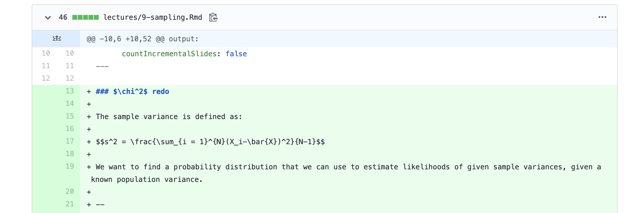Open the three-dot file options menu
This screenshot has width=644, height=213.
[602, 17]
